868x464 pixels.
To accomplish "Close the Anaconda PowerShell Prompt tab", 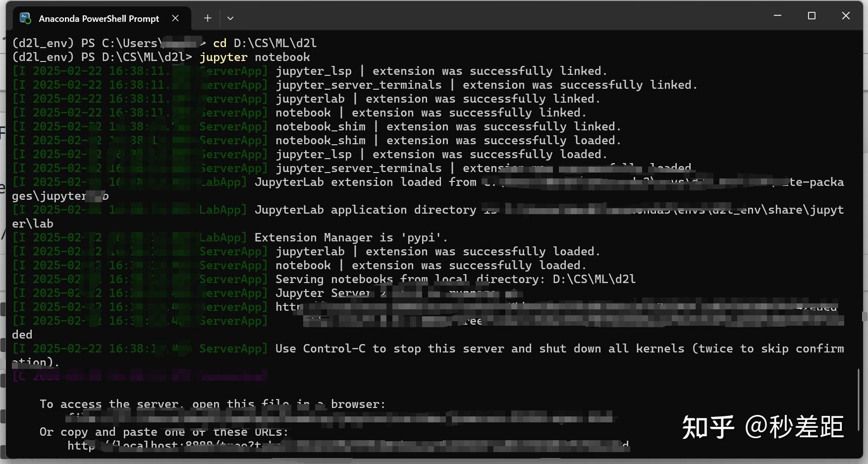I will pos(175,18).
